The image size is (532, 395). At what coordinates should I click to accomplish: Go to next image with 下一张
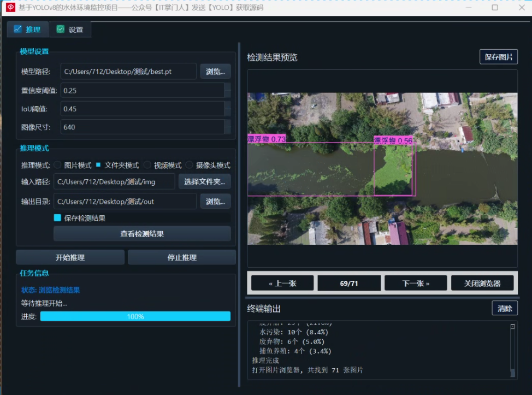pyautogui.click(x=416, y=284)
